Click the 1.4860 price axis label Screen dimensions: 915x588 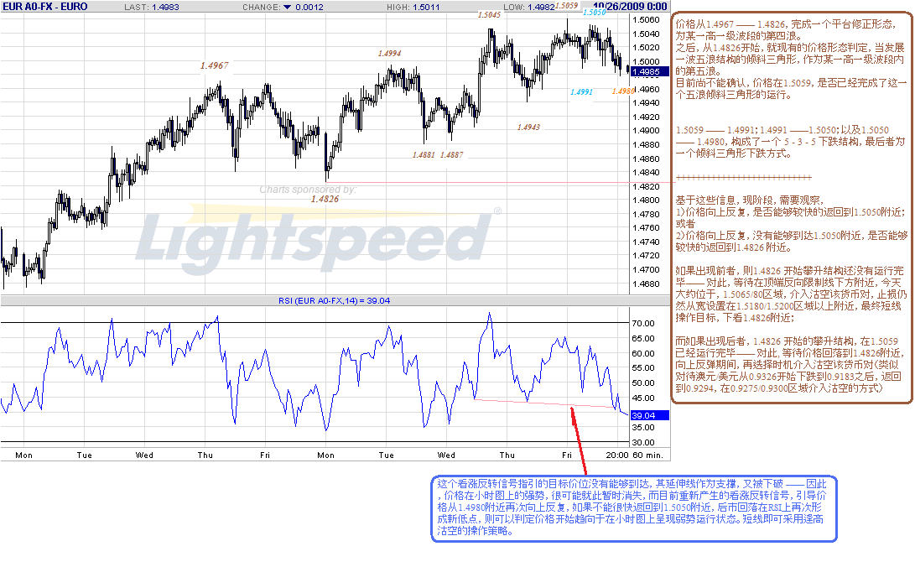pos(646,159)
